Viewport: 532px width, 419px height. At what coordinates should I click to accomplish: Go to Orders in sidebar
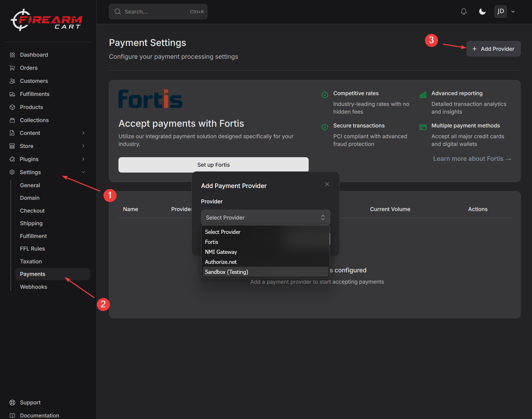tap(29, 68)
